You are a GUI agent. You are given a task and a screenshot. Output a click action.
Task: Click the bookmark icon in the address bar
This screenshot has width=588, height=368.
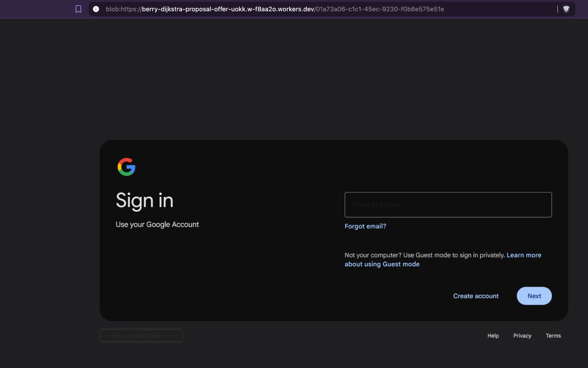click(x=78, y=9)
